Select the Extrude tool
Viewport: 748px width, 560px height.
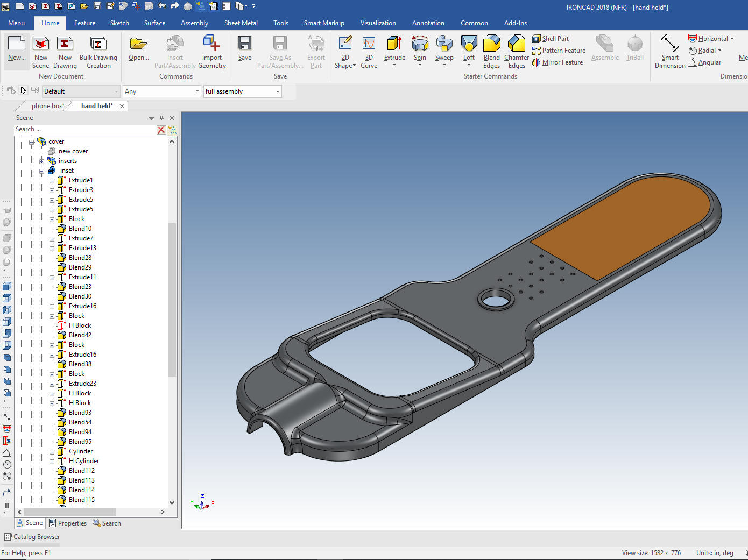(x=394, y=52)
